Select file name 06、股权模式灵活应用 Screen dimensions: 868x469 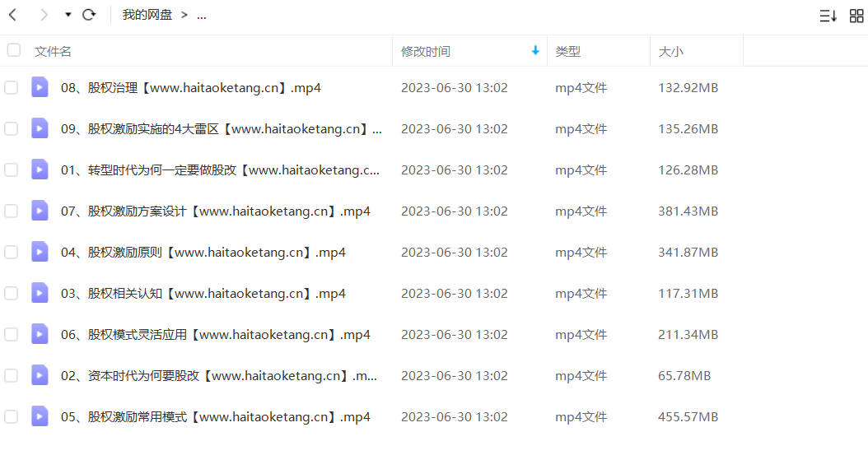click(x=215, y=335)
